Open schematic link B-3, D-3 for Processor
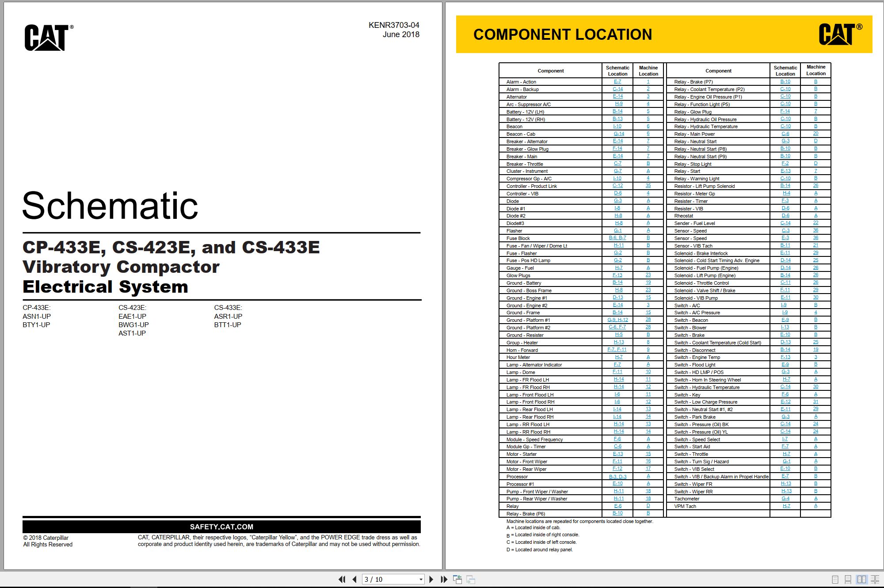The width and height of the screenshot is (884, 588). [617, 477]
